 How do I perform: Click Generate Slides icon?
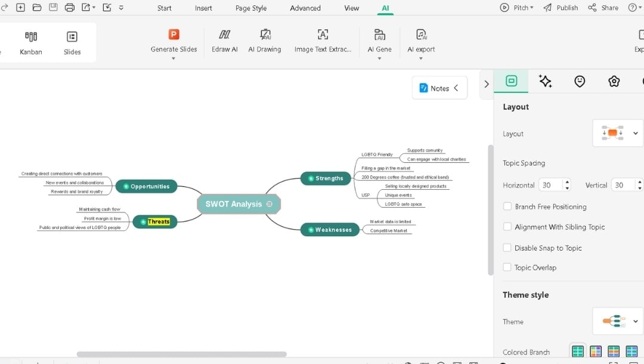click(x=174, y=35)
